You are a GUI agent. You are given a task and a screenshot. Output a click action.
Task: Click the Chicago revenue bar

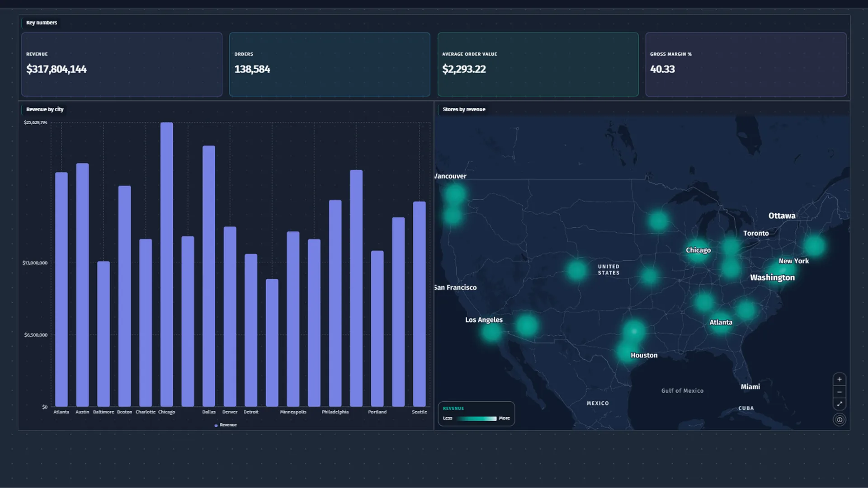pos(166,264)
